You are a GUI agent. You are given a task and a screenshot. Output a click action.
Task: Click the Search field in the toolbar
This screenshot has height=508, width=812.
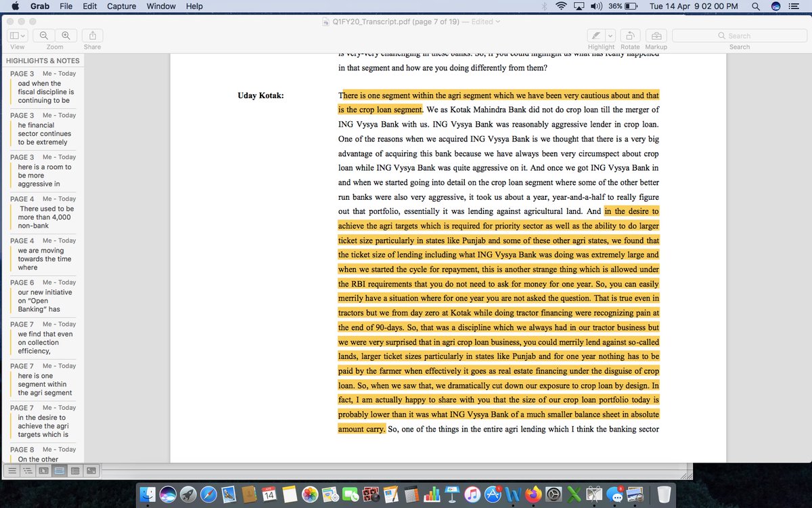739,36
